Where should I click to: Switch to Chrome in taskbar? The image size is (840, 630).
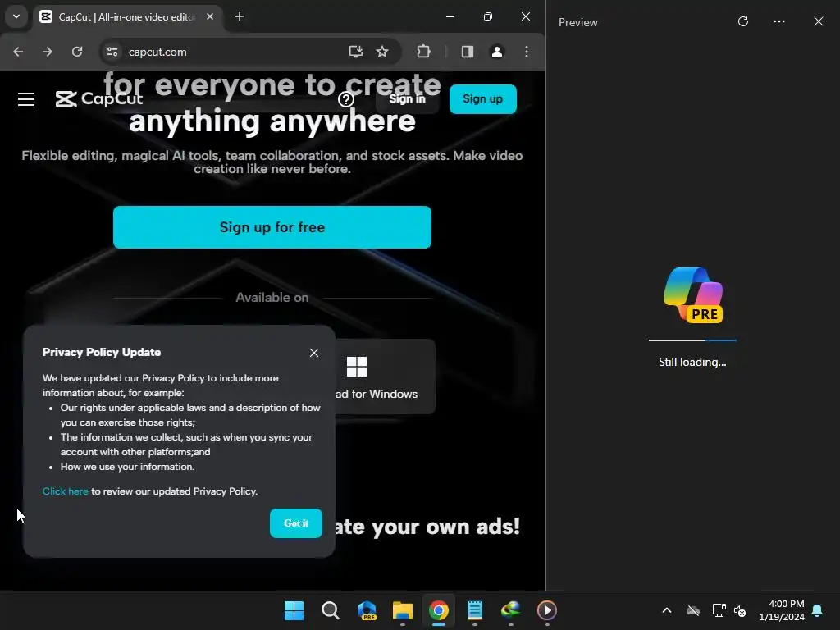click(439, 610)
